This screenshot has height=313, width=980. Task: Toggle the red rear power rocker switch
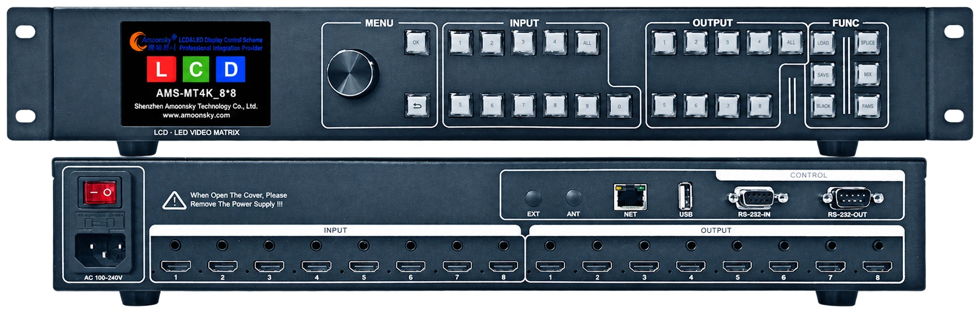[x=100, y=193]
